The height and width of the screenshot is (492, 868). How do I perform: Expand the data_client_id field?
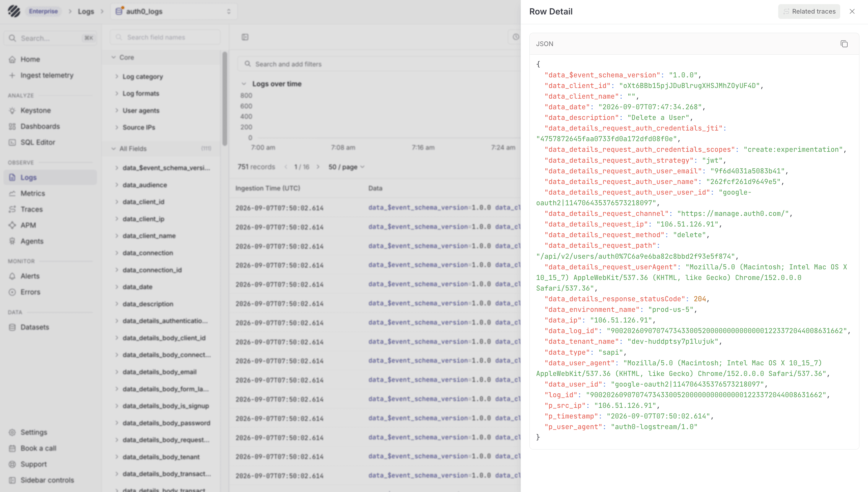117,202
